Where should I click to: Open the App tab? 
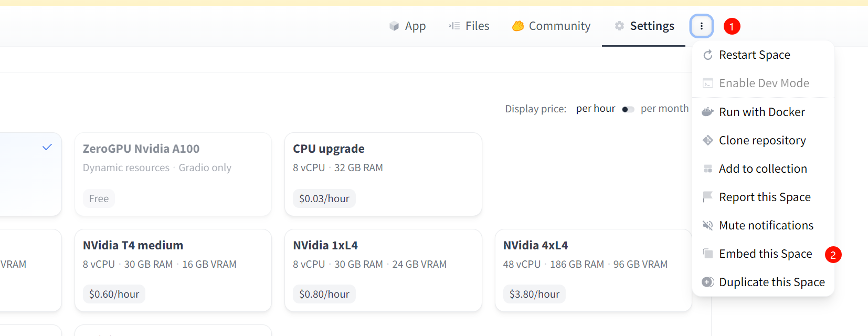tap(407, 26)
